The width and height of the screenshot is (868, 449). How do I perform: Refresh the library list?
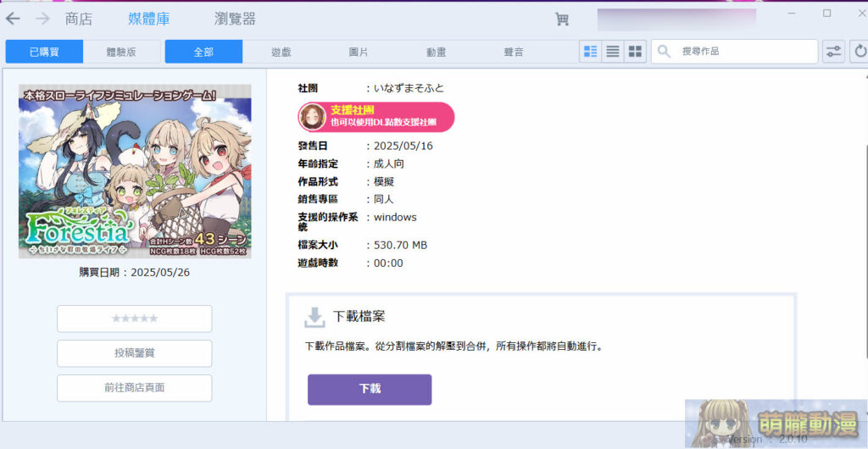pyautogui.click(x=860, y=52)
